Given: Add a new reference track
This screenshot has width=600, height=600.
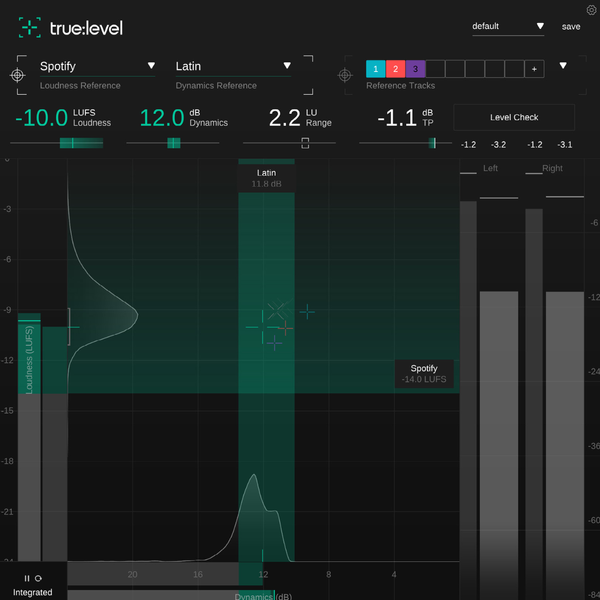Looking at the screenshot, I should click(x=535, y=69).
